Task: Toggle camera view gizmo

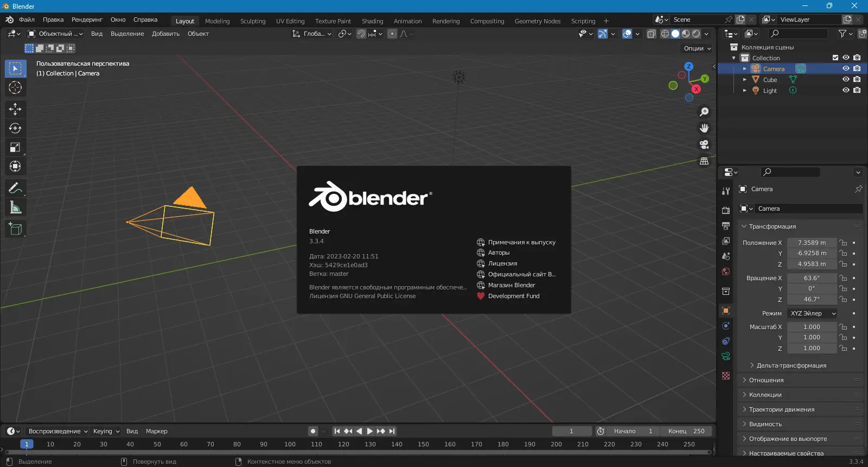Action: coord(704,144)
